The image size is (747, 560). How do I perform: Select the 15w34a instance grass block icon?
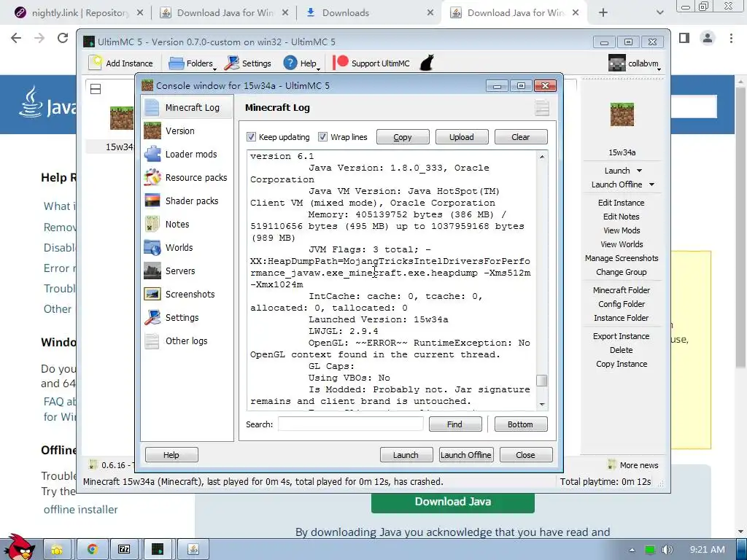point(122,117)
